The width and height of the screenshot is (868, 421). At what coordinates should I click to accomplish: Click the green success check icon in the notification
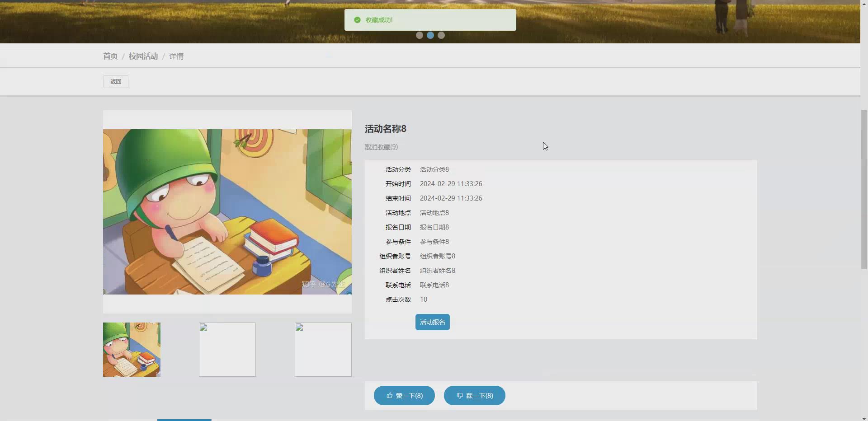357,20
